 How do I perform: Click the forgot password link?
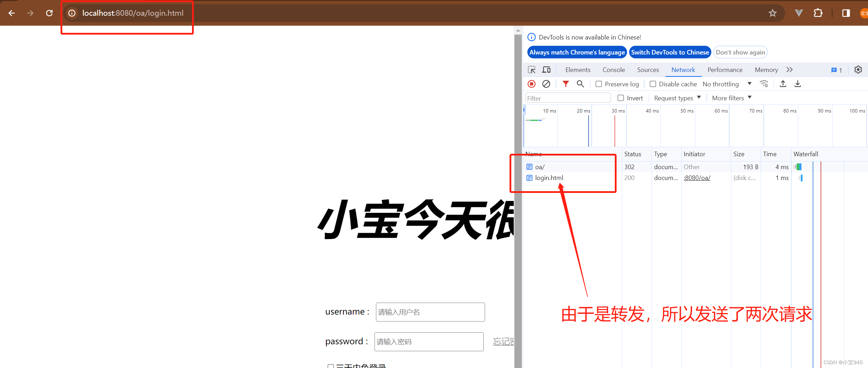click(503, 342)
